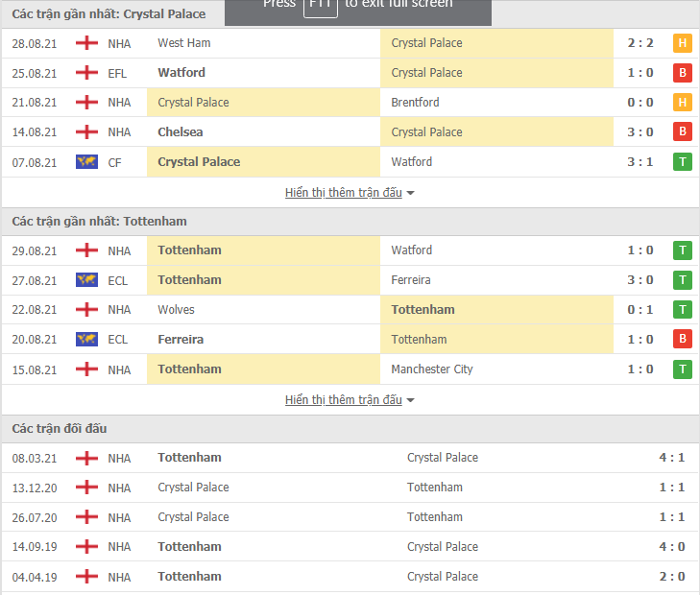Click the 4 : 1 score of Tottenham vs Crystal Palace

671,458
